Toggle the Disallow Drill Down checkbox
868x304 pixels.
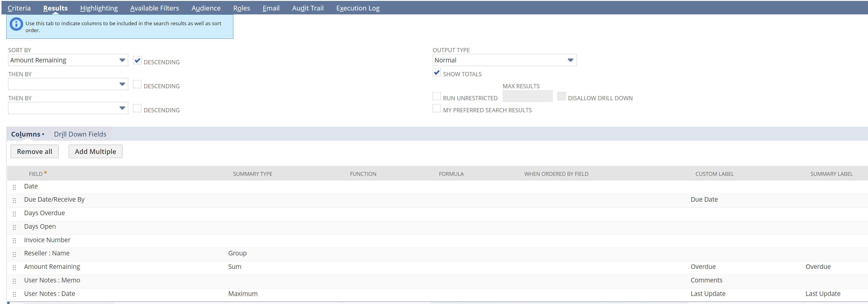tap(561, 96)
